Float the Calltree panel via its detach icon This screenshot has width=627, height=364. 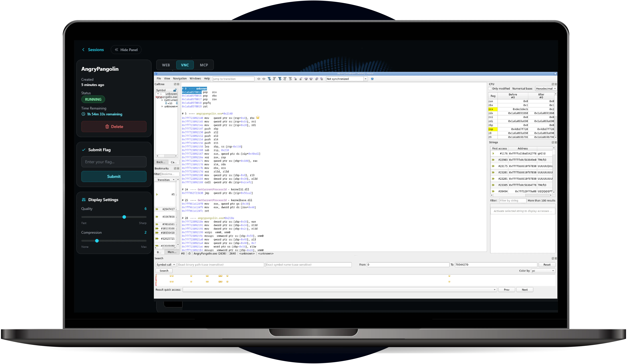pyautogui.click(x=175, y=84)
